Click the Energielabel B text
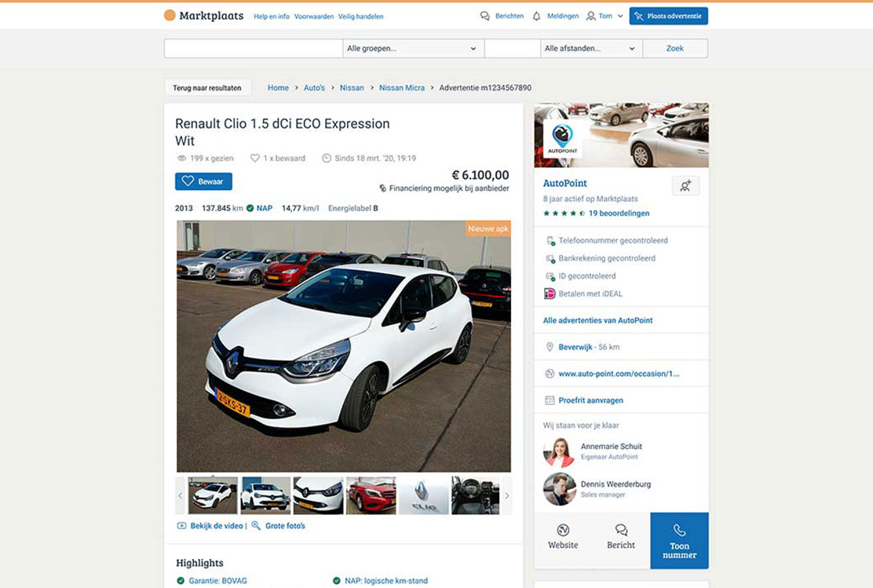The image size is (873, 588). click(x=353, y=208)
